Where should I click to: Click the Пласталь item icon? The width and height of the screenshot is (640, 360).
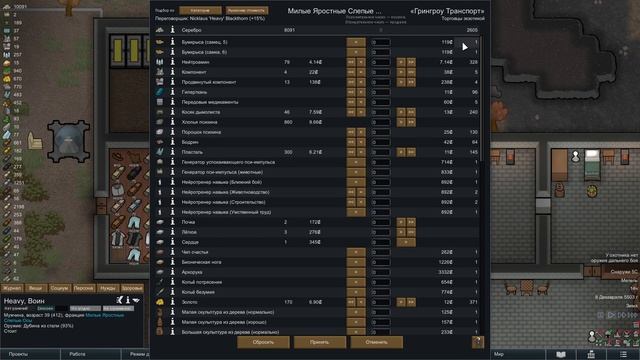click(x=160, y=152)
